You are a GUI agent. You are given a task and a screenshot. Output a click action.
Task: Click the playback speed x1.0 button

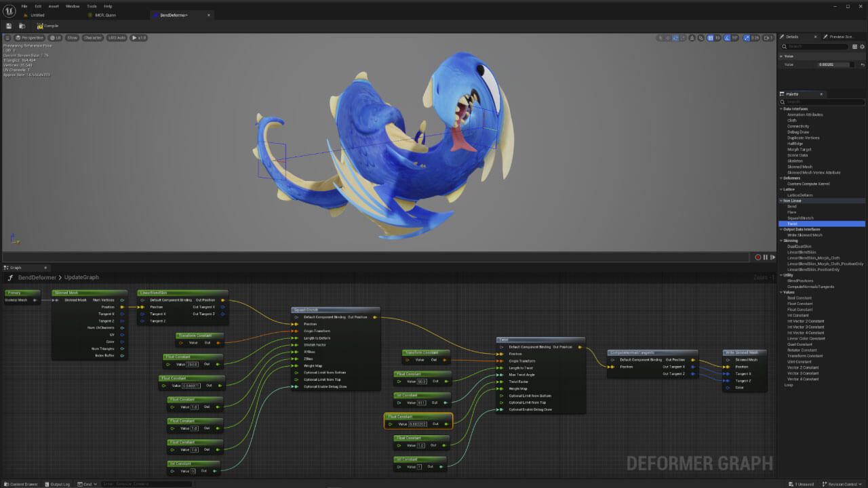click(x=139, y=38)
